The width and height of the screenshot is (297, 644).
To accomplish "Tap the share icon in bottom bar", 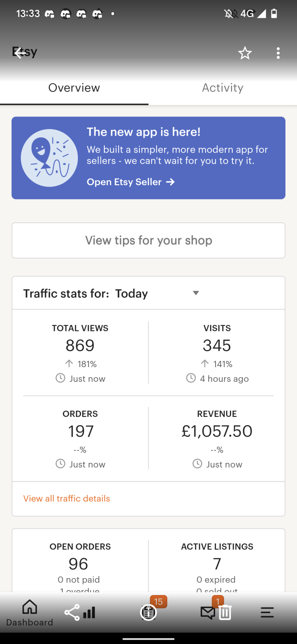I will [x=71, y=612].
